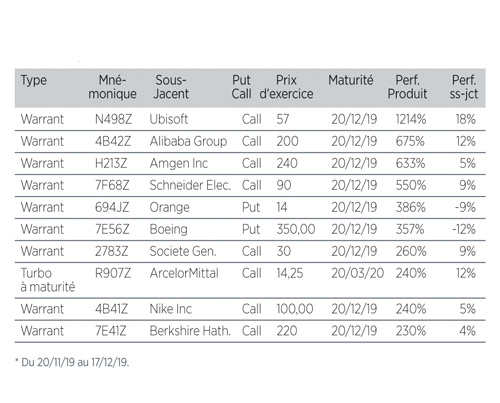Click the Berkshire Hath. cell

[x=190, y=331]
